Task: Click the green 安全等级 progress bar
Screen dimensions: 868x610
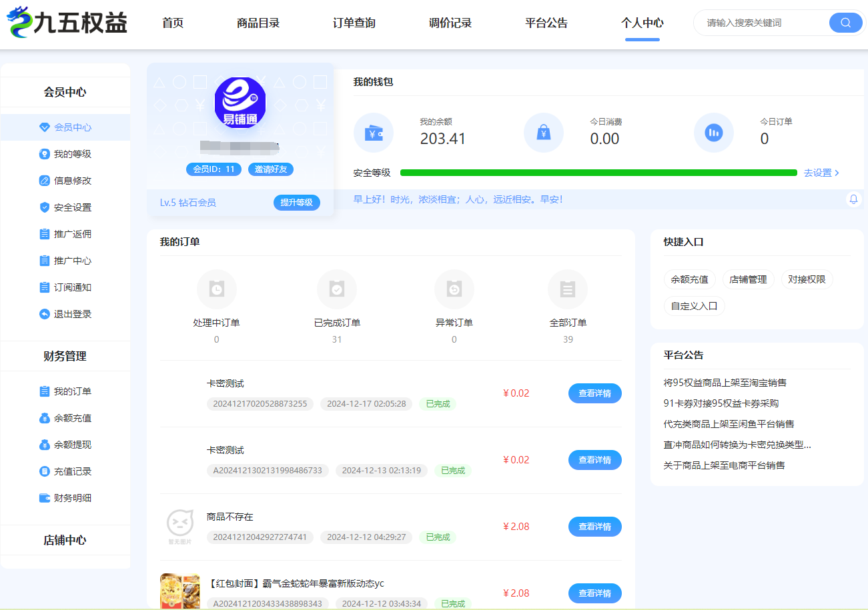Action: point(598,173)
